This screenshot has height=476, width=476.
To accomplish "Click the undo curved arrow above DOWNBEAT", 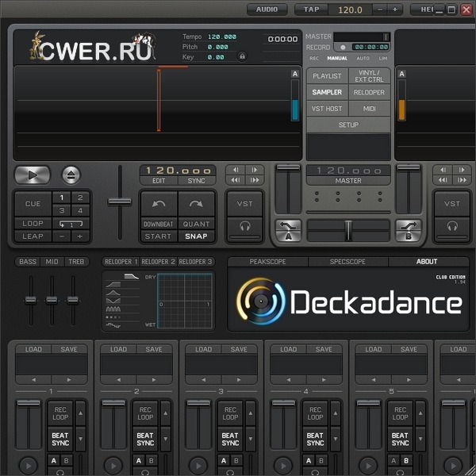I will tap(159, 204).
